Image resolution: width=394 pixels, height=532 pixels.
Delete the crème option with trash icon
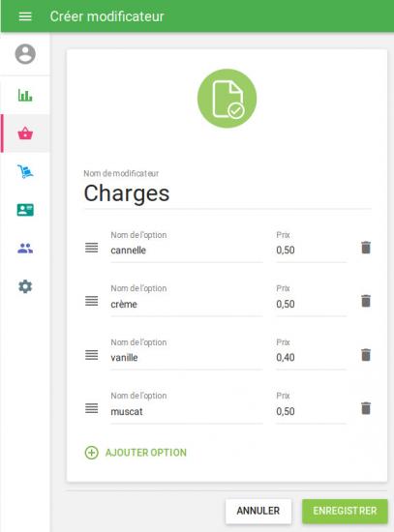[x=366, y=301]
